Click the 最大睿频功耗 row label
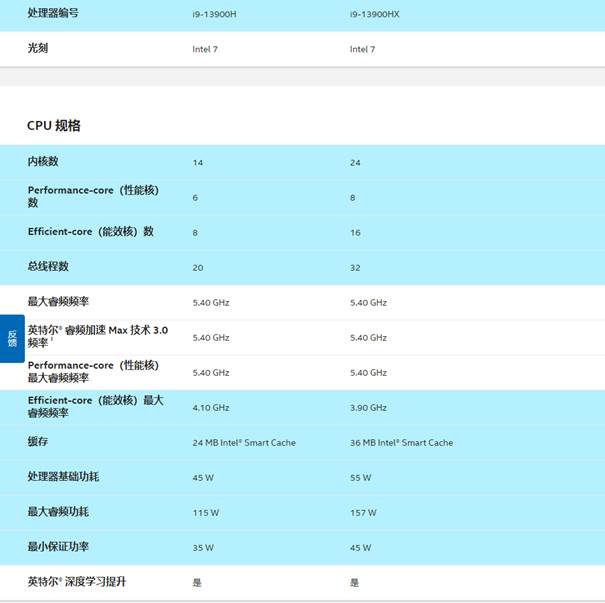Viewport: 605px width, 603px height. (58, 511)
